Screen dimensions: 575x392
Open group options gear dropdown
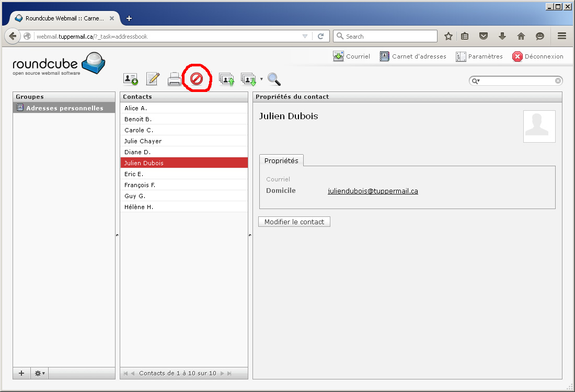pos(40,373)
